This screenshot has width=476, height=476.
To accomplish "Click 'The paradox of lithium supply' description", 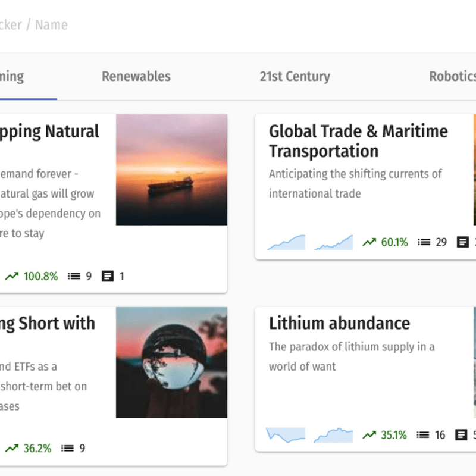I will coord(352,356).
